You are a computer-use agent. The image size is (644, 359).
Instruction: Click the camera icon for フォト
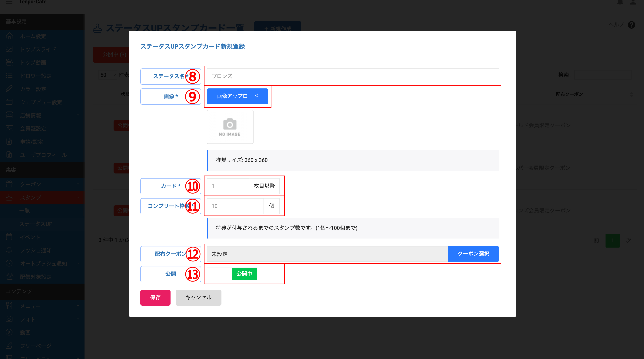tap(9, 319)
